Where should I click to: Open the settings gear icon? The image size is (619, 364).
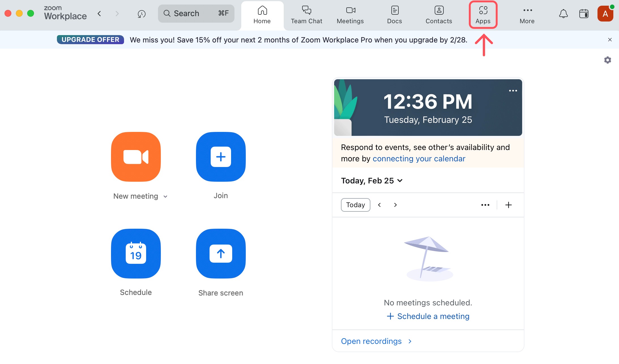(607, 60)
